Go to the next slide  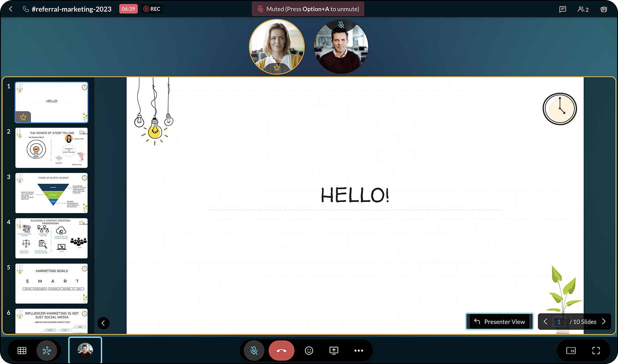click(604, 321)
